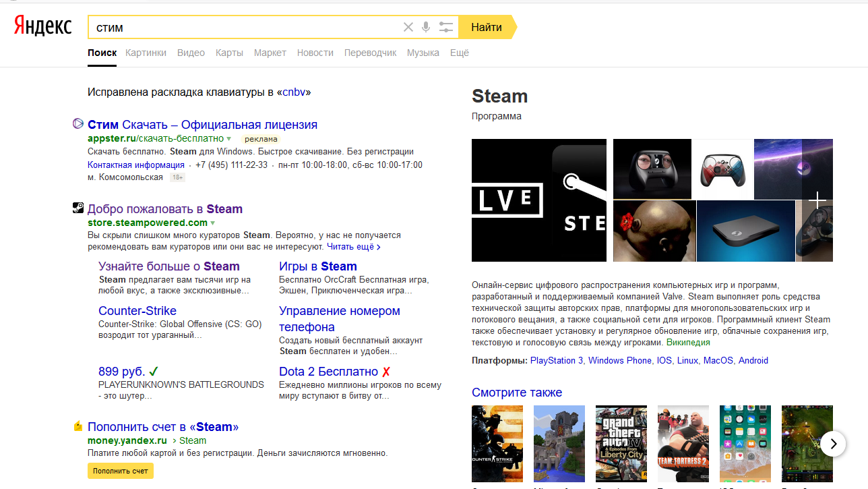Open the Steam breadcrumb after money.yandex.ru
Image resolution: width=868 pixels, height=489 pixels.
(x=193, y=440)
